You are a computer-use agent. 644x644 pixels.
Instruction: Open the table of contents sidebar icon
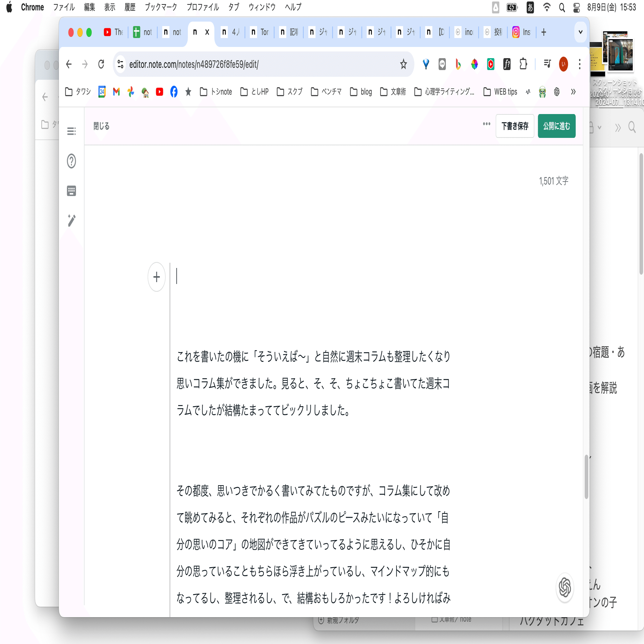click(72, 131)
